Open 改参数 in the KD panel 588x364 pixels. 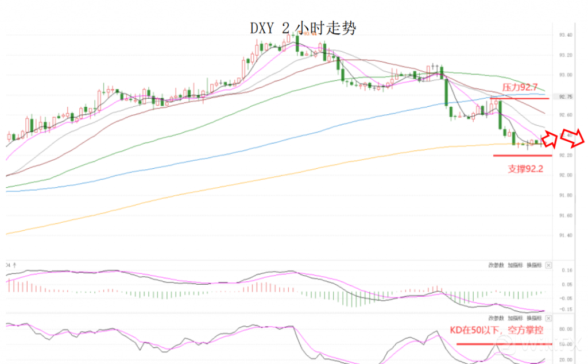(x=496, y=317)
